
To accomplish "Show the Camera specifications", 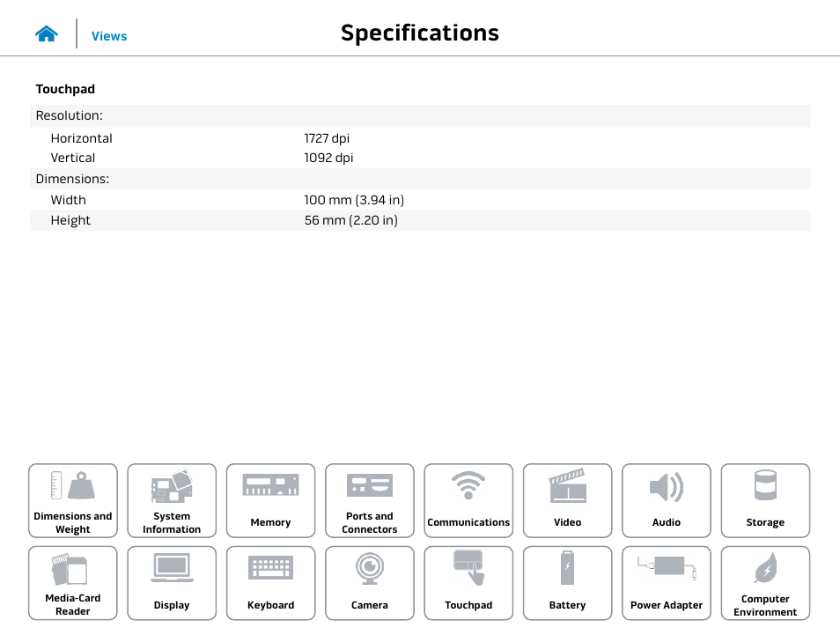I will (x=370, y=583).
